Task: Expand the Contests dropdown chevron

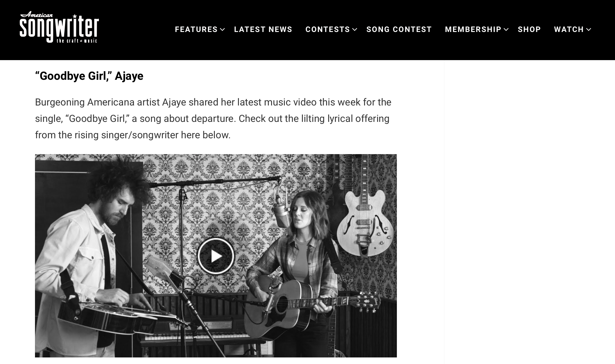Action: point(355,30)
